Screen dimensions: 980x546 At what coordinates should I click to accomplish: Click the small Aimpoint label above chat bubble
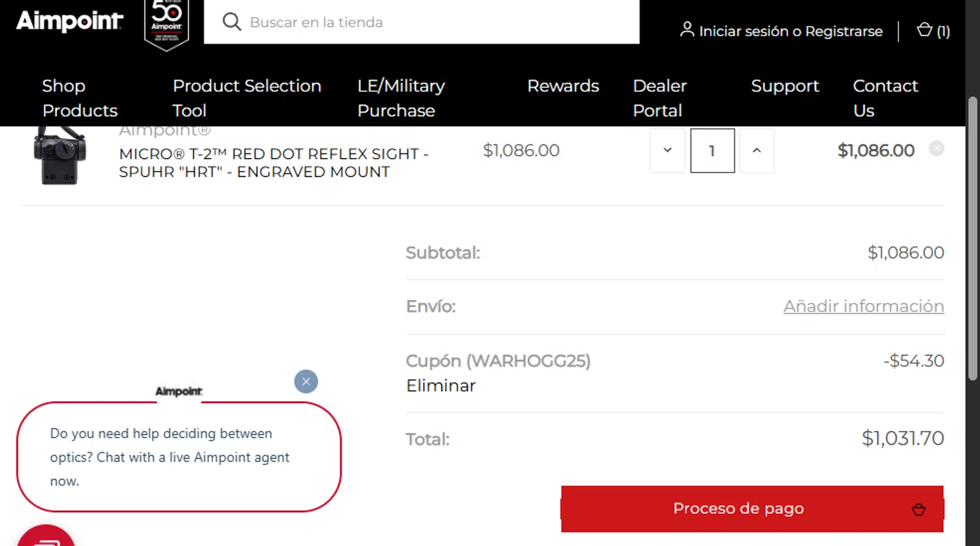click(179, 391)
